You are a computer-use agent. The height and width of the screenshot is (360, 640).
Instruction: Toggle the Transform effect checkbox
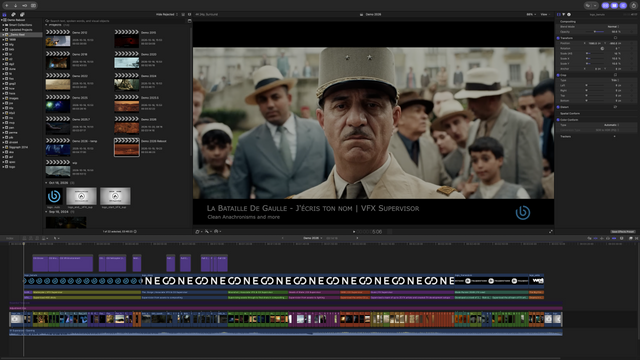point(558,38)
